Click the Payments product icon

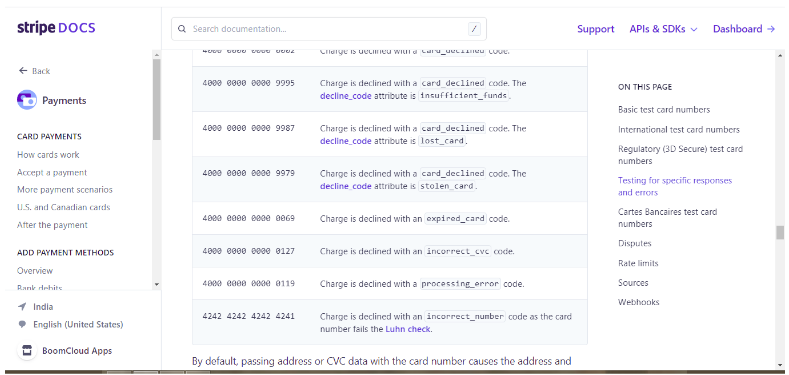pos(26,100)
